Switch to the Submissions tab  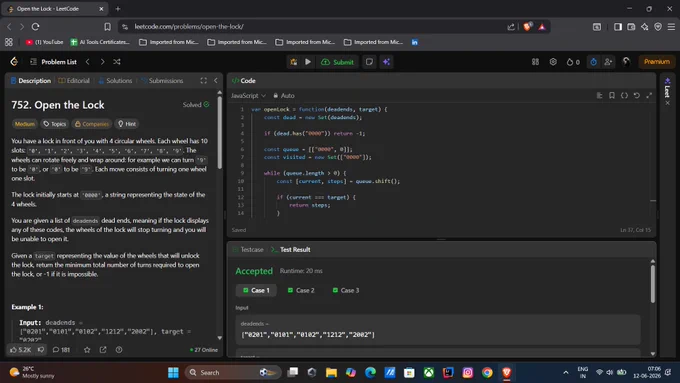coord(162,81)
